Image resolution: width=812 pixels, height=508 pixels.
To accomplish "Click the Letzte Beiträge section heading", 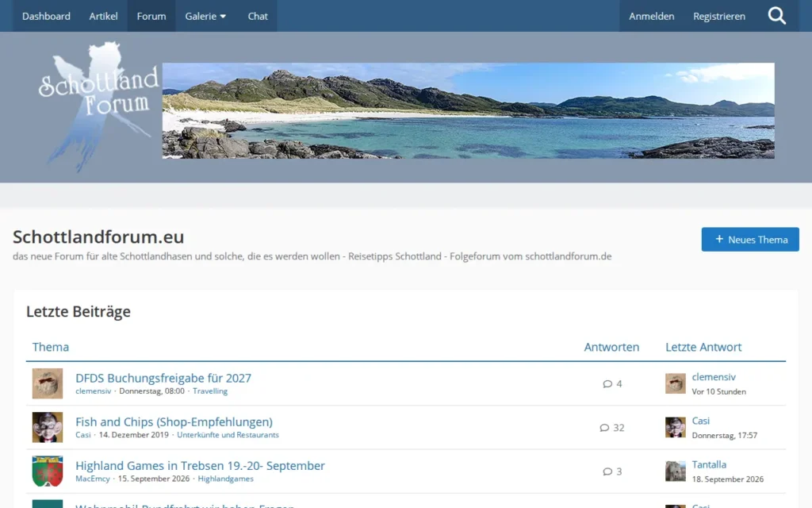I will click(79, 311).
